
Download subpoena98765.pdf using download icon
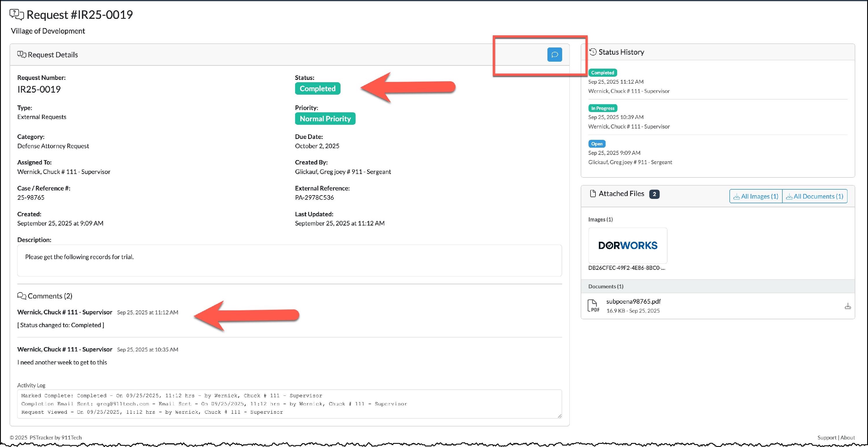848,306
